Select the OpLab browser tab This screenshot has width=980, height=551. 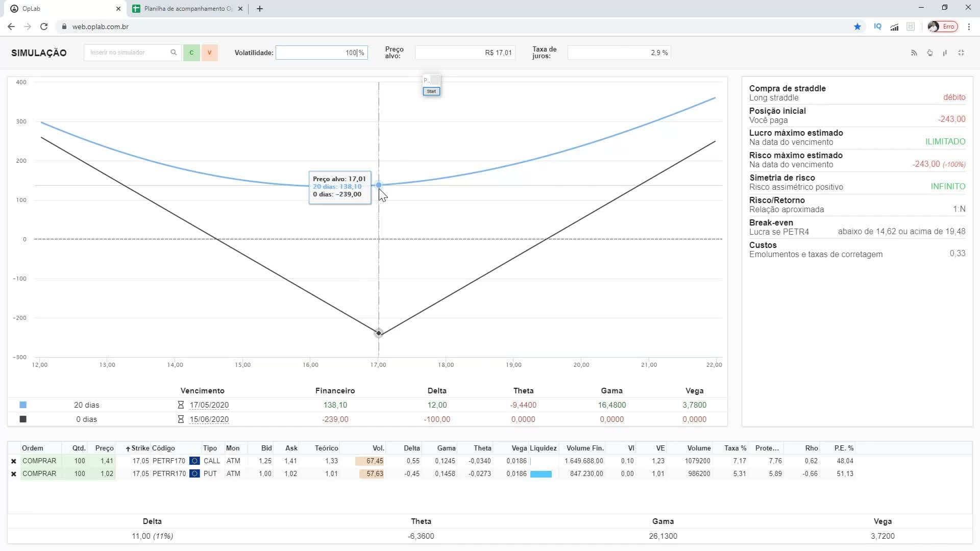click(x=64, y=9)
